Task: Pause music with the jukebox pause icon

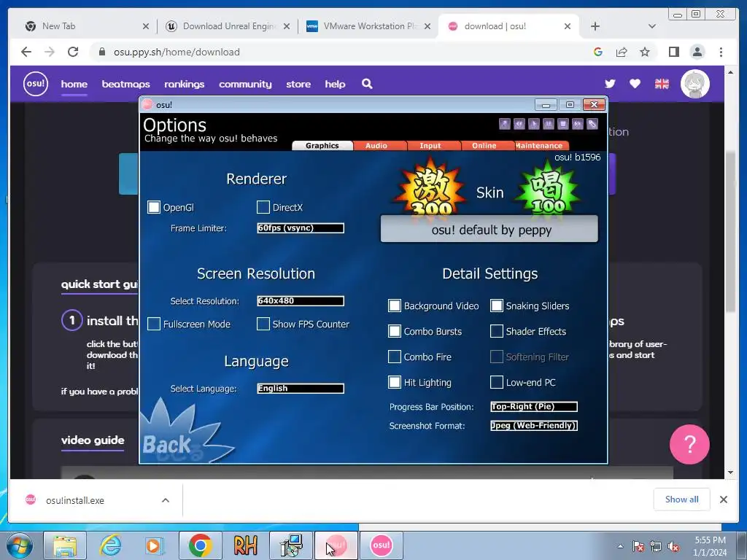Action: pos(549,124)
